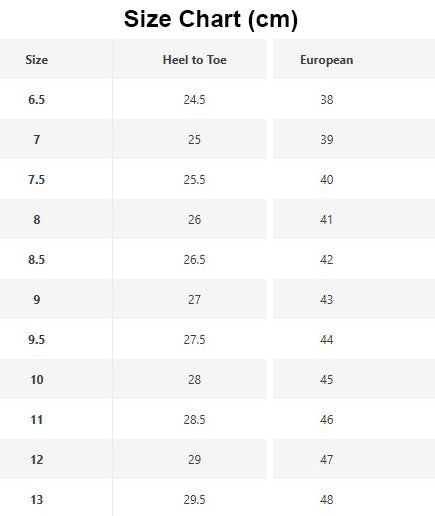Click European size 38 cell
435x516 pixels.
tap(327, 100)
